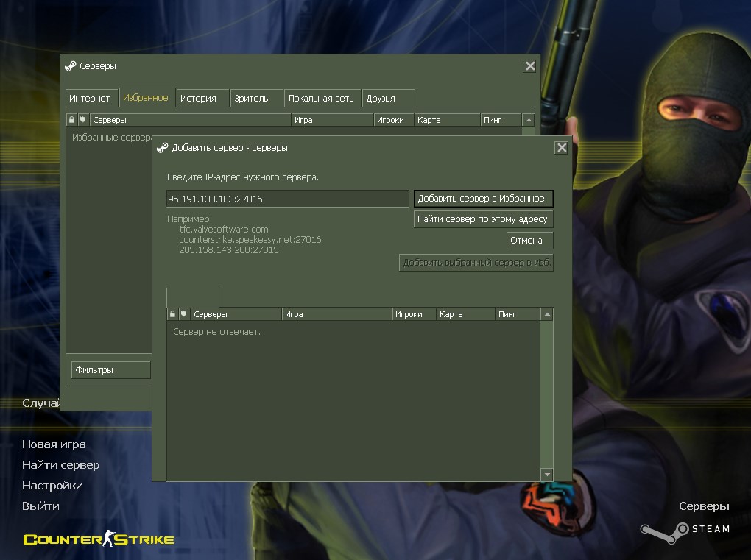Click Новая игра in main menu
Viewport: 751px width, 560px height.
(x=54, y=444)
